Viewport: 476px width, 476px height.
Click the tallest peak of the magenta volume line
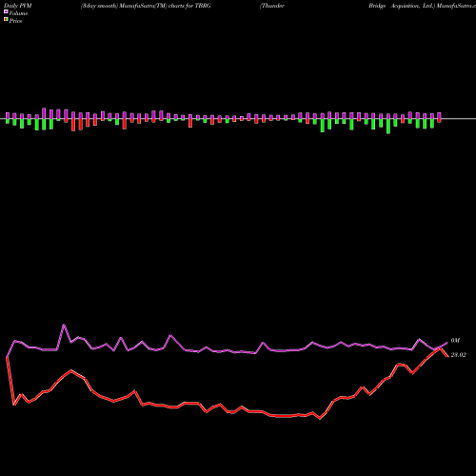(x=64, y=325)
